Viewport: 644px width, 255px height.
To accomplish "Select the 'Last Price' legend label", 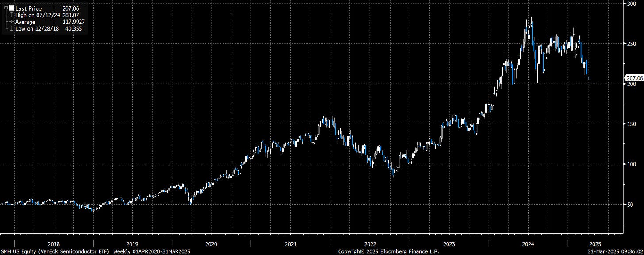I will click(29, 8).
